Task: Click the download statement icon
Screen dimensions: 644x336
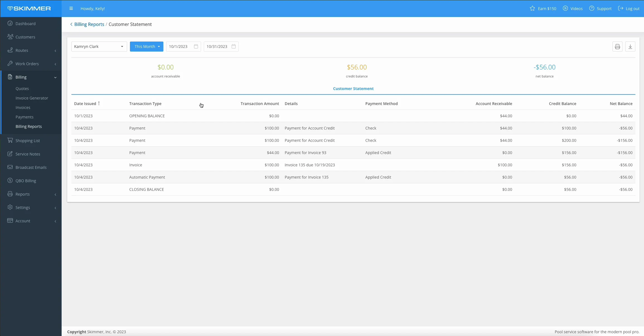Action: [x=630, y=47]
